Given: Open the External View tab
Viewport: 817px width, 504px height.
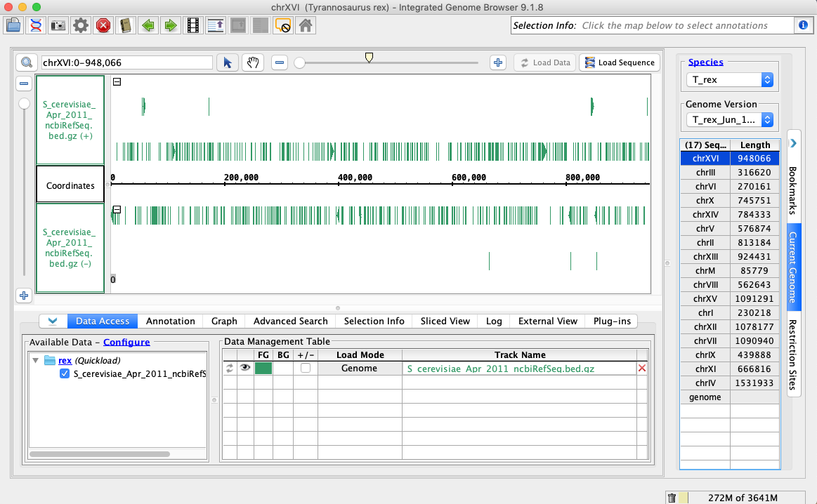Looking at the screenshot, I should [548, 321].
